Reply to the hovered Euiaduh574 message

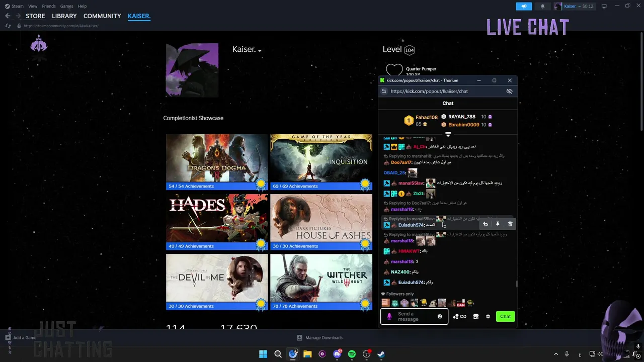(485, 224)
